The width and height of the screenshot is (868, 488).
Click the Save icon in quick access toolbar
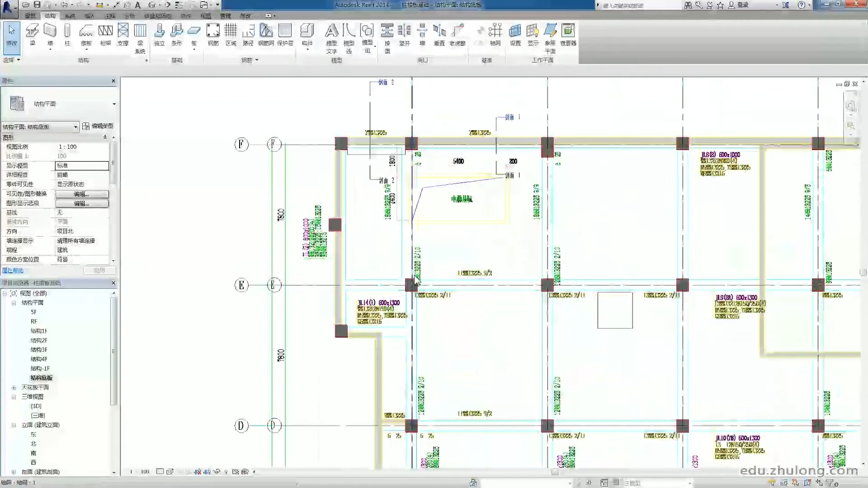click(x=37, y=5)
